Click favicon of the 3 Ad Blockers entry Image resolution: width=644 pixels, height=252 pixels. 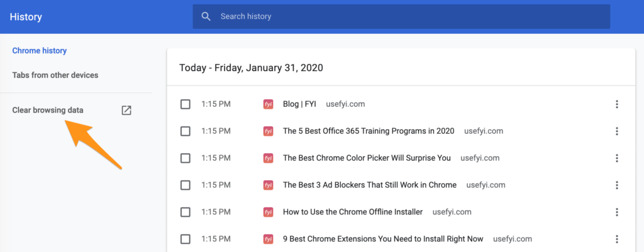tap(268, 185)
